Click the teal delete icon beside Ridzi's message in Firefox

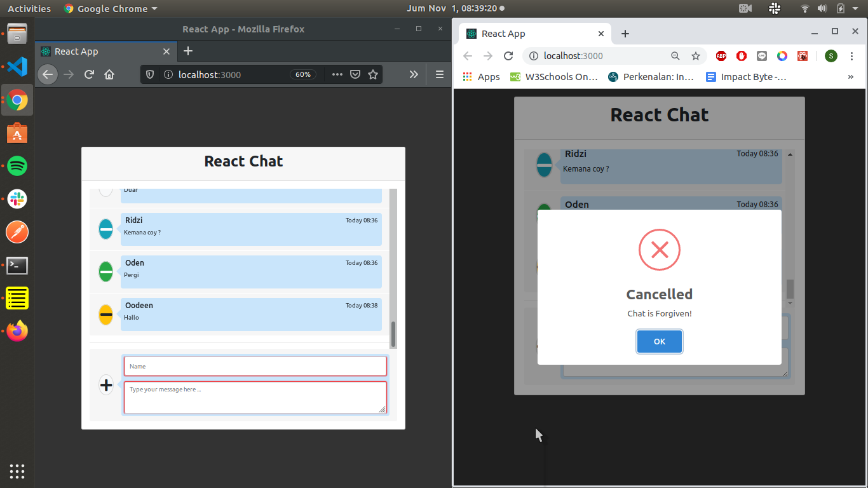[106, 229]
